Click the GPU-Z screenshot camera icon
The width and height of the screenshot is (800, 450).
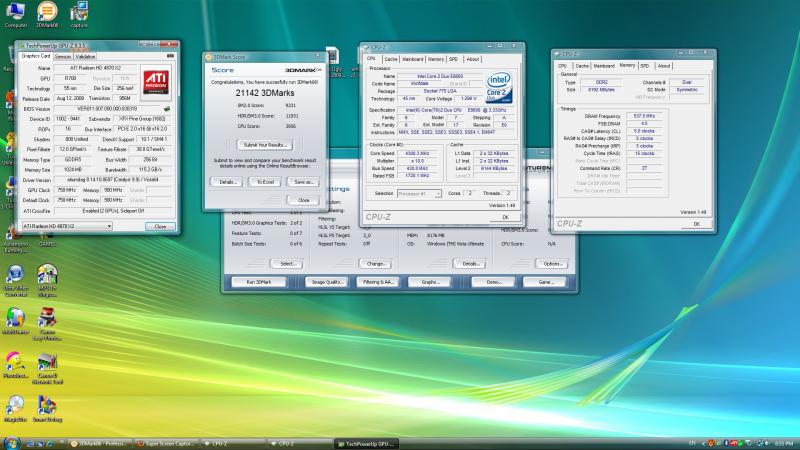170,56
